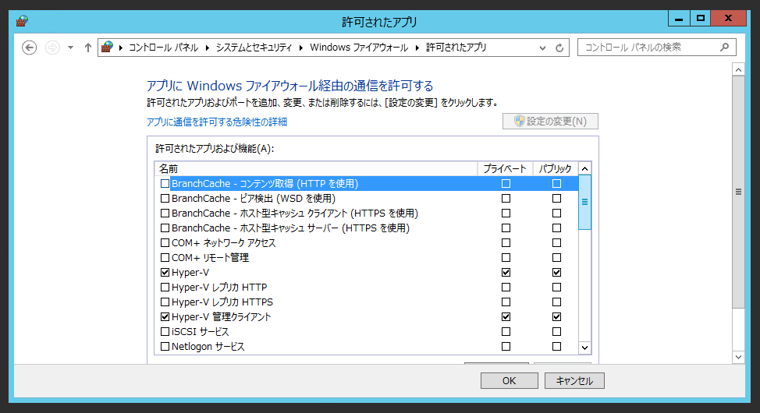Screen dimensions: 760x413
Task: Expand arrow after Windows ファイアウォール breadcrumb
Action: pos(417,48)
